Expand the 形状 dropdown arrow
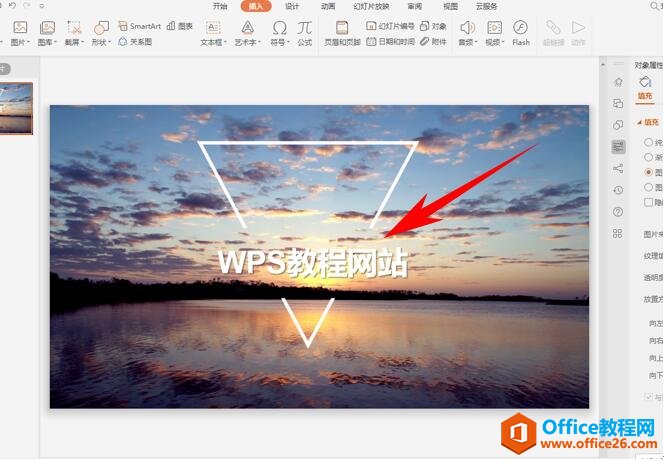Screen dimensions: 664x461 [109, 42]
